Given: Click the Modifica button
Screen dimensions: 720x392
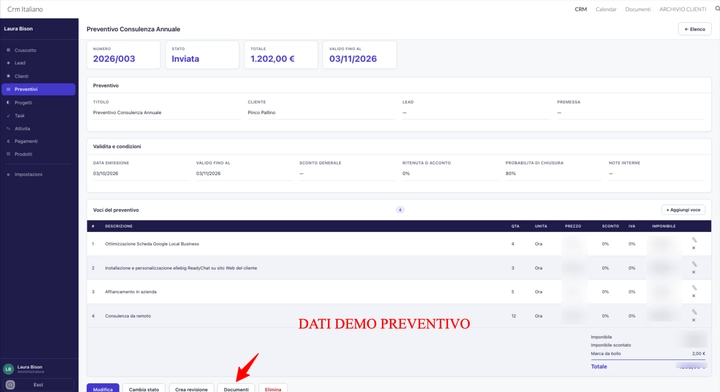Looking at the screenshot, I should pos(103,388).
